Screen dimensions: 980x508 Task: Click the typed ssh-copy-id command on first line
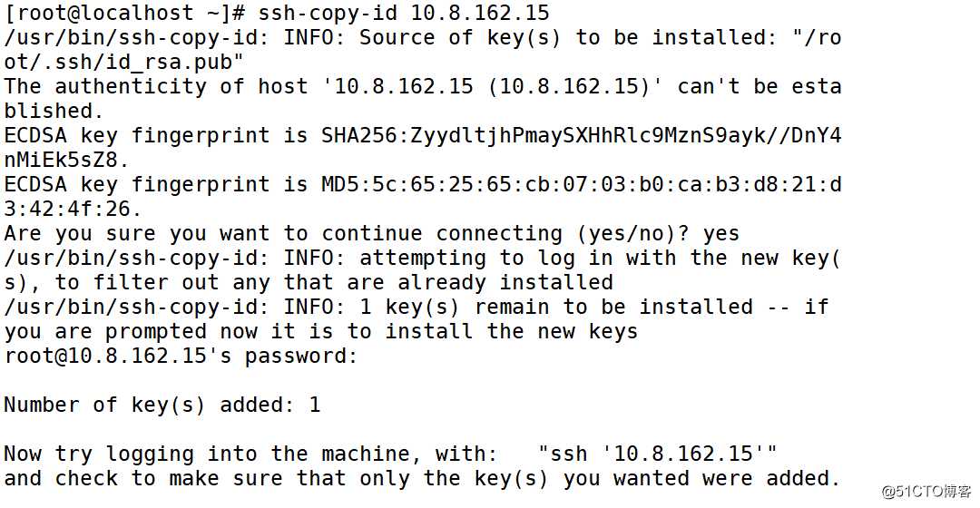coord(404,13)
